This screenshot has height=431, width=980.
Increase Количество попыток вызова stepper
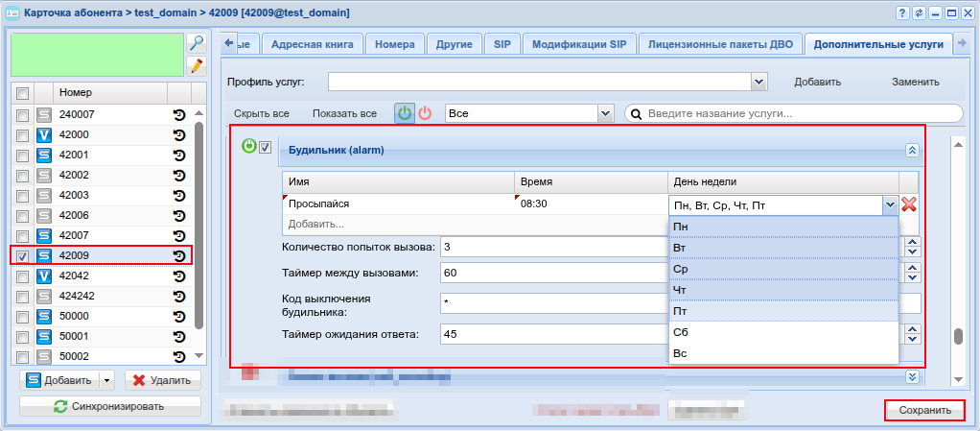click(x=913, y=242)
